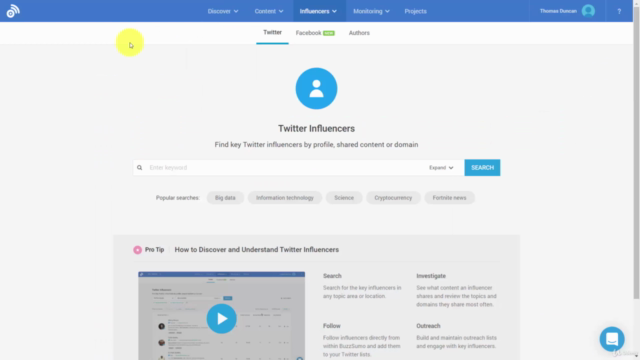This screenshot has width=640, height=360.
Task: Go to the Projects page
Action: point(416,11)
